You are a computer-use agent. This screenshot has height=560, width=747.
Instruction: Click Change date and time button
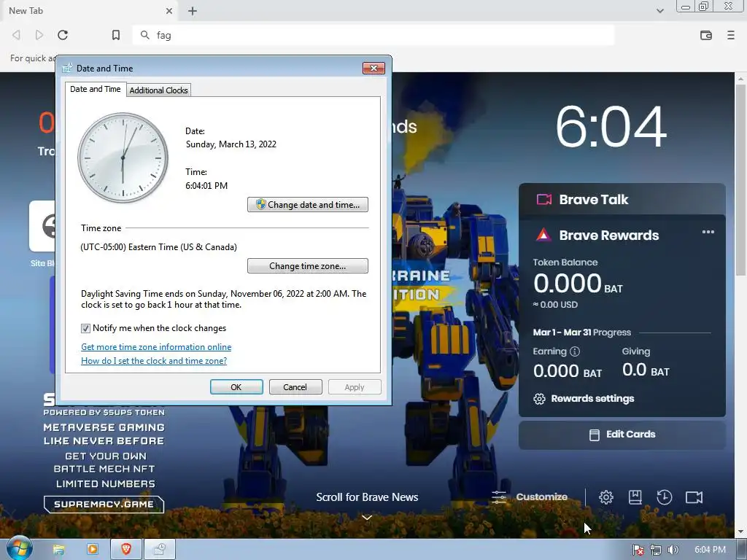pyautogui.click(x=308, y=204)
